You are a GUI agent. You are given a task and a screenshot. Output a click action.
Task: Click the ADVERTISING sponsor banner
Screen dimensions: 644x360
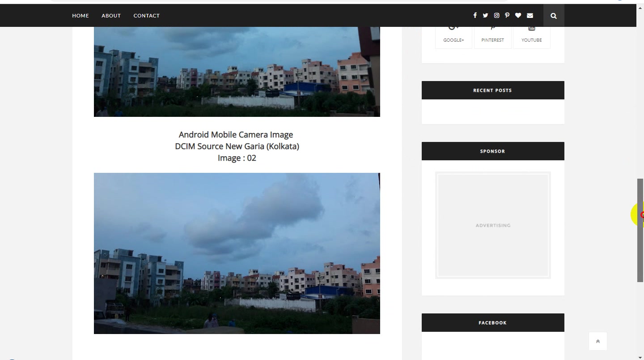[x=493, y=225]
